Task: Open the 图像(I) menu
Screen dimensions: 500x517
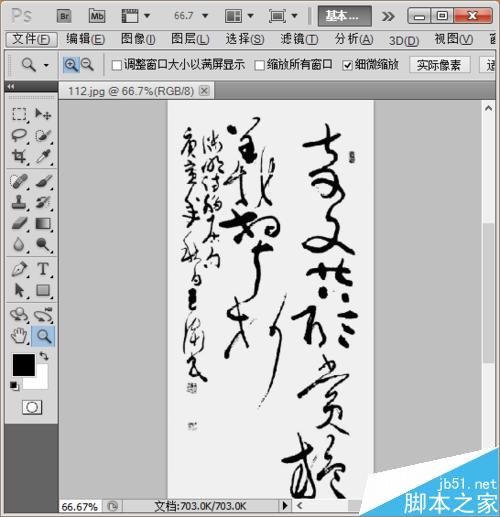Action: pos(138,39)
